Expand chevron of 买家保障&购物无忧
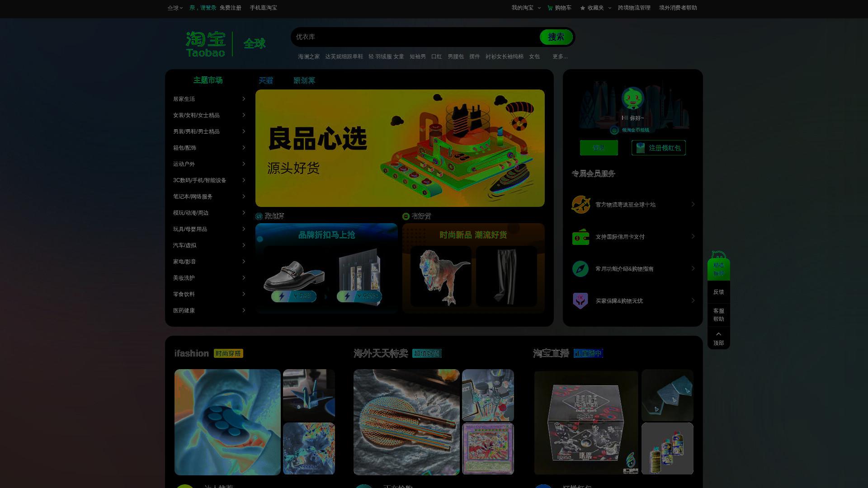Image resolution: width=868 pixels, height=488 pixels. (693, 300)
